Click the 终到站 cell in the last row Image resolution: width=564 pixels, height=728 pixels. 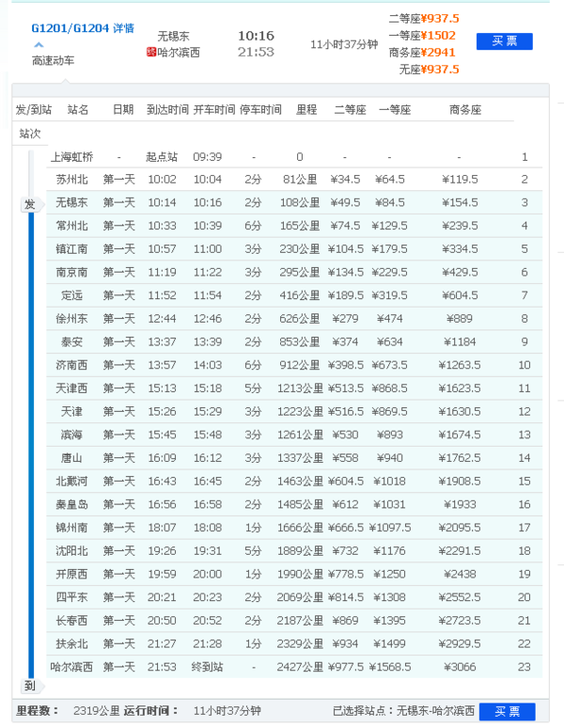208,667
